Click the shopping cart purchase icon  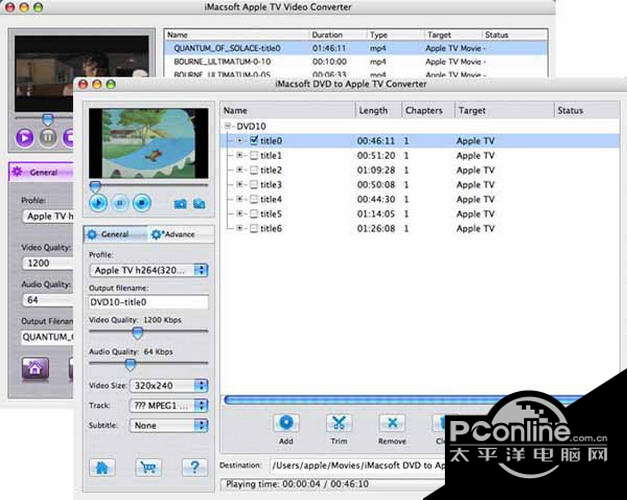coord(148,467)
